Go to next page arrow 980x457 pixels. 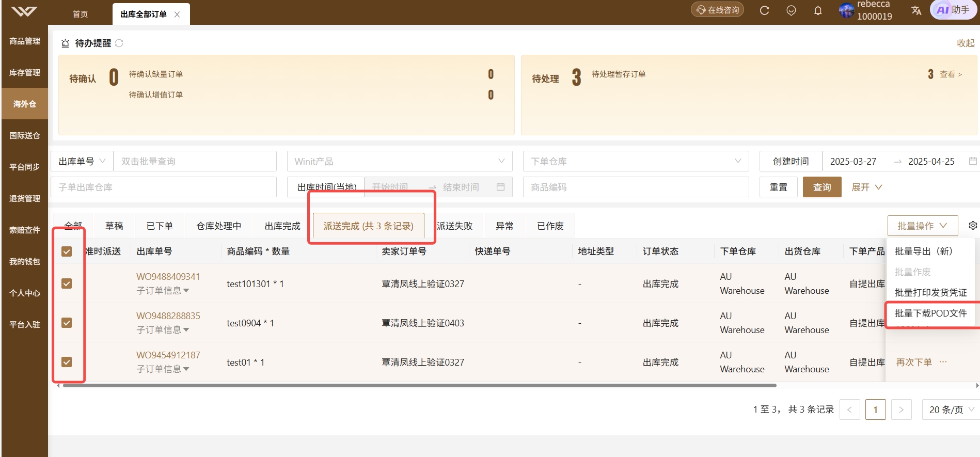(902, 409)
